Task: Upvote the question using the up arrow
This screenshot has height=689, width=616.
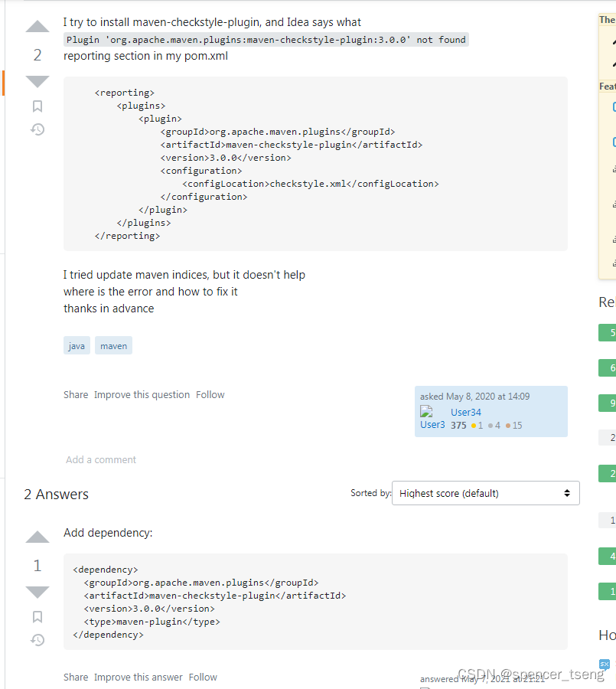Action: pyautogui.click(x=37, y=28)
